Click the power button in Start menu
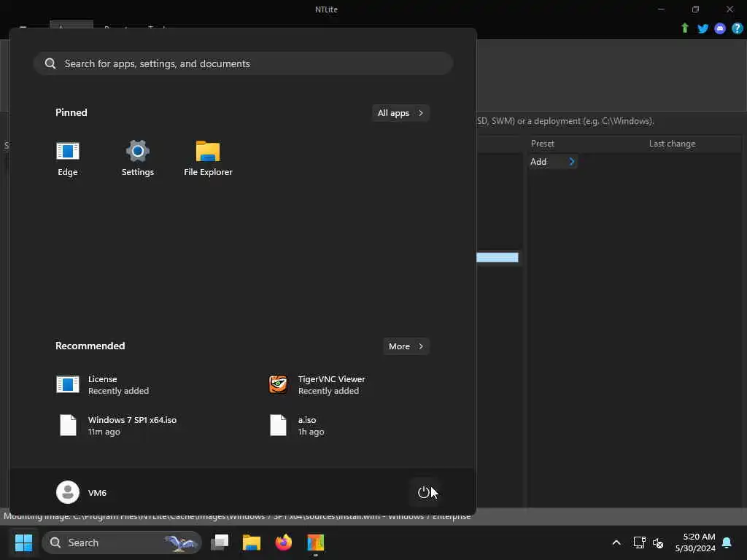 [424, 492]
